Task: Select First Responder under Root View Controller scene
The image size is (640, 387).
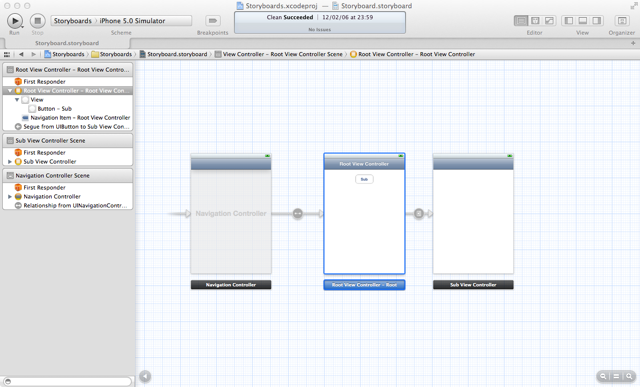Action: [68, 82]
